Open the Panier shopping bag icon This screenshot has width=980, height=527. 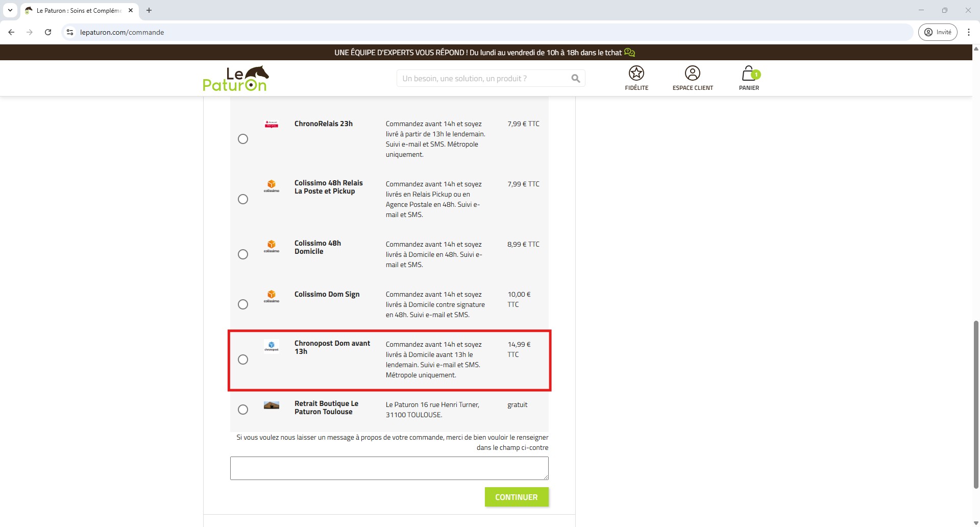click(749, 74)
